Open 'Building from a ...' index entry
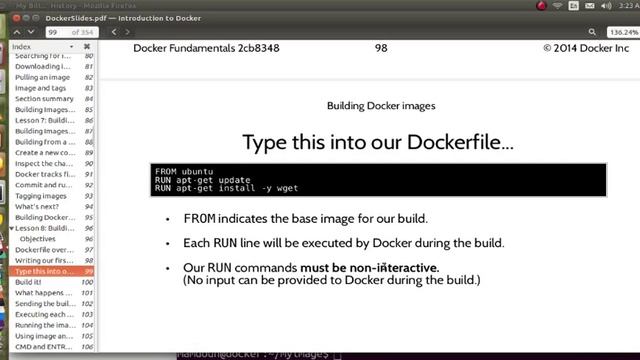This screenshot has height=360, width=640. [53, 142]
